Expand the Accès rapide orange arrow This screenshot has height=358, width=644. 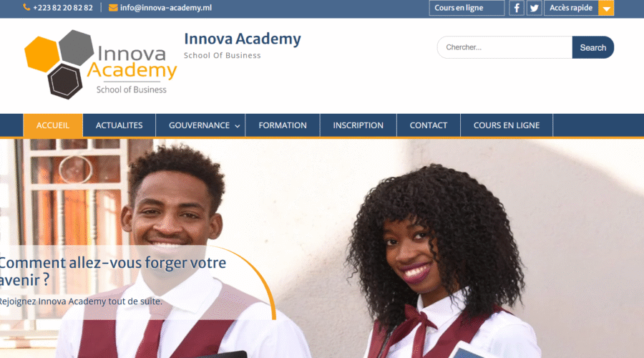606,8
